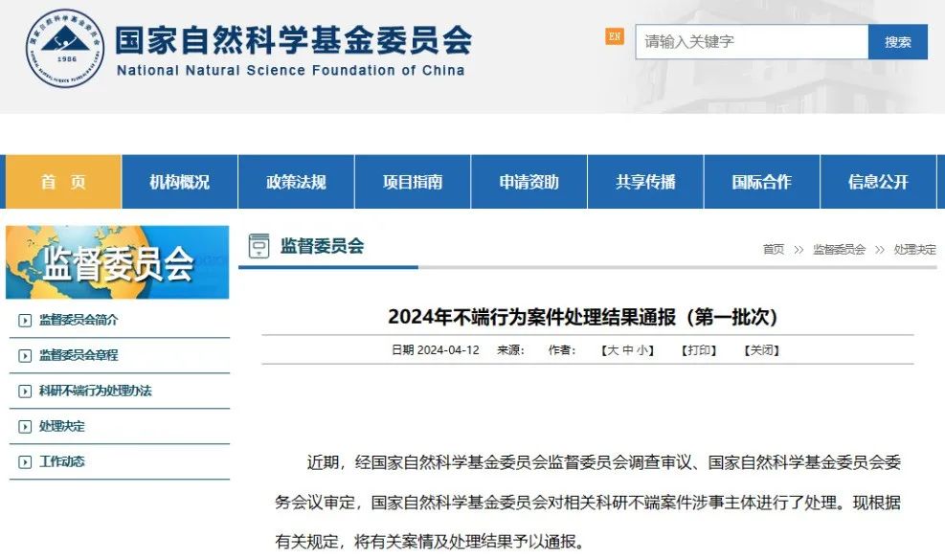Open the 申请资助 menu item
Viewport: 945px width, 560px height.
529,182
